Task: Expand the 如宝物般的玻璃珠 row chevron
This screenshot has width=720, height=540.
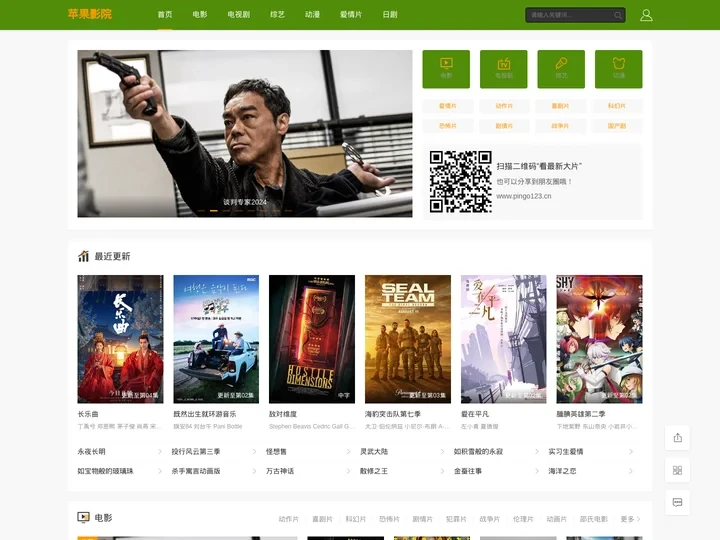Action: coord(159,471)
